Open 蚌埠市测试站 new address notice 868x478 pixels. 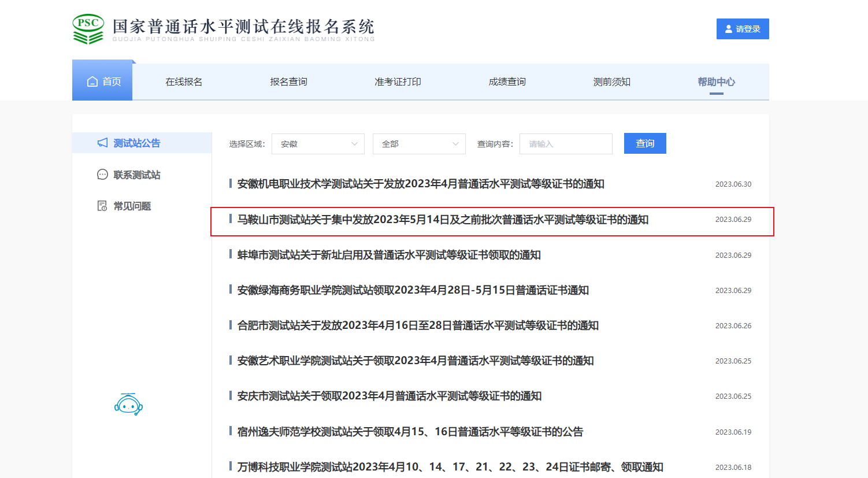(x=389, y=255)
